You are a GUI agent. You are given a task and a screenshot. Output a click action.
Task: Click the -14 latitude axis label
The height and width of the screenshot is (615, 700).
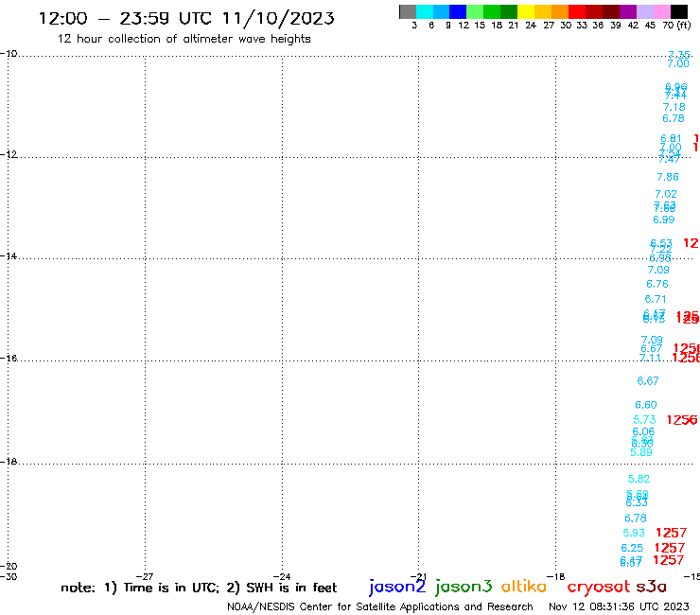tap(9, 255)
